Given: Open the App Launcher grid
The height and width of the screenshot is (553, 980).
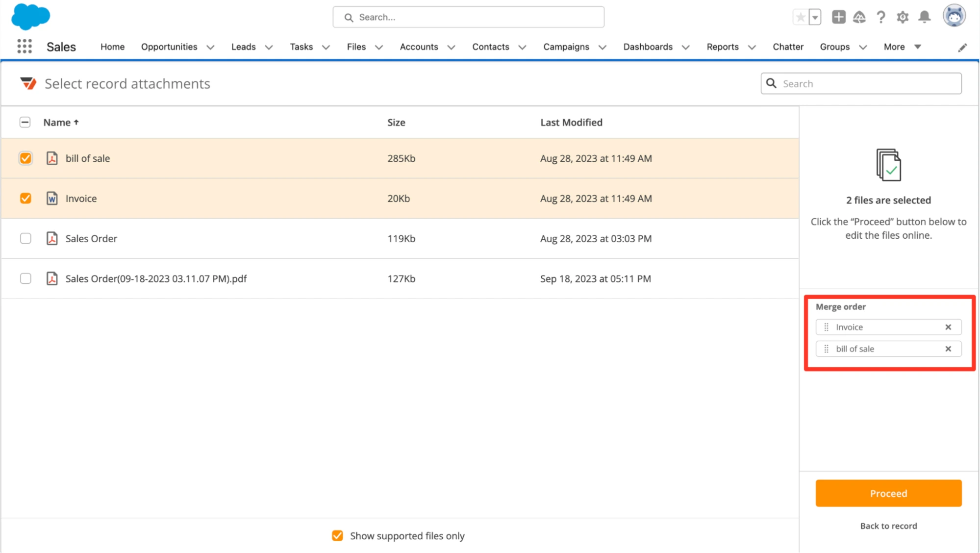Looking at the screenshot, I should coord(25,47).
